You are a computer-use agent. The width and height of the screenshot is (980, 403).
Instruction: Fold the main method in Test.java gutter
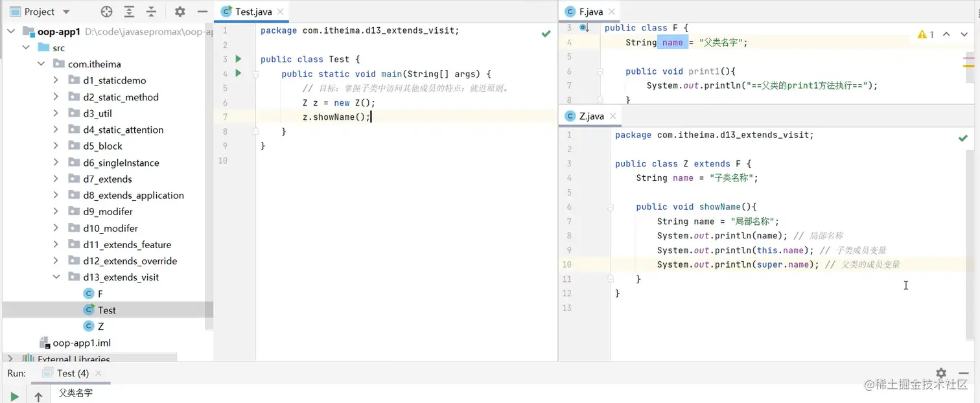coord(256,75)
